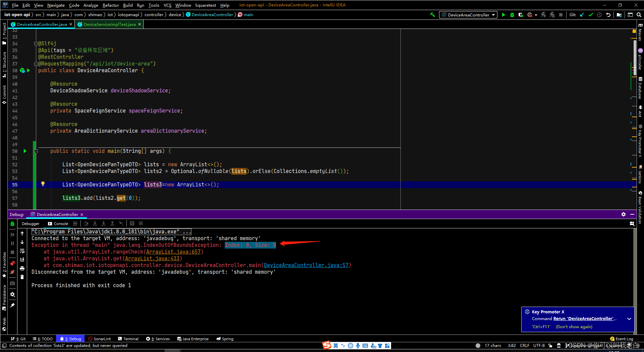644x352 pixels.
Task: Click the intention lightbulb on line 55
Action: click(43, 184)
